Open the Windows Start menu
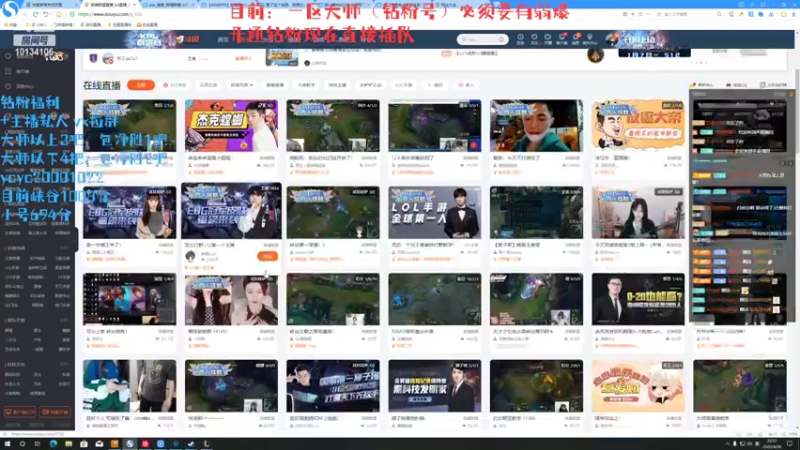 [x=7, y=444]
